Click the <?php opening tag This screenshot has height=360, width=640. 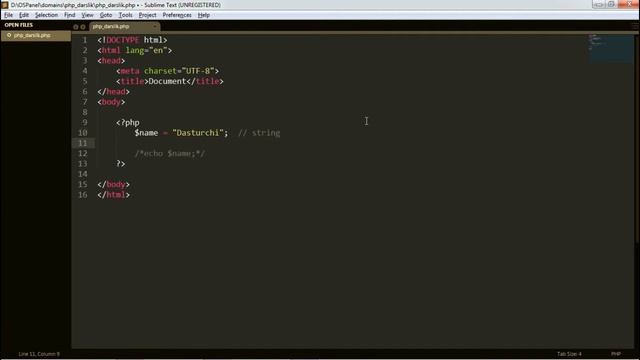tap(128, 122)
